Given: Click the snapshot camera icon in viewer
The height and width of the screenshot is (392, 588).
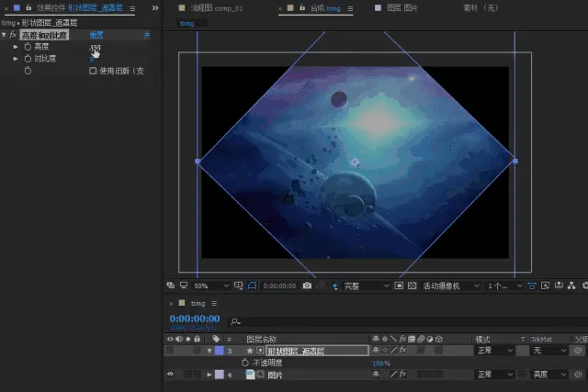Looking at the screenshot, I should coord(307,286).
